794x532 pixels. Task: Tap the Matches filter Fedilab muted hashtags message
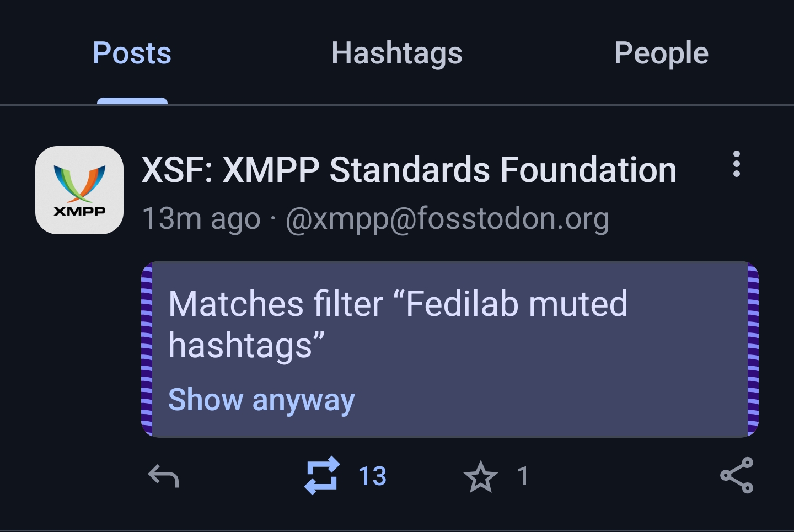point(398,325)
